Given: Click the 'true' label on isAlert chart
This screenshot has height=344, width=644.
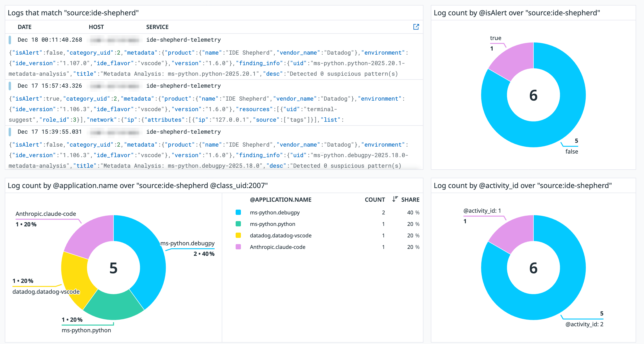Looking at the screenshot, I should pos(495,38).
